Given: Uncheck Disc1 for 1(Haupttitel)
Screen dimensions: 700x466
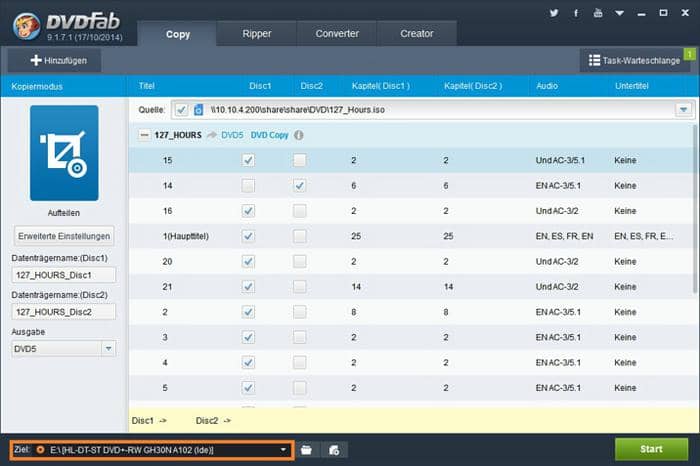Looking at the screenshot, I should tap(248, 236).
